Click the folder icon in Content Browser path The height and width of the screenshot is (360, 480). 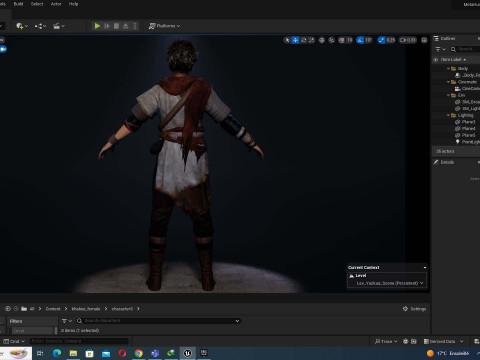click(x=24, y=309)
